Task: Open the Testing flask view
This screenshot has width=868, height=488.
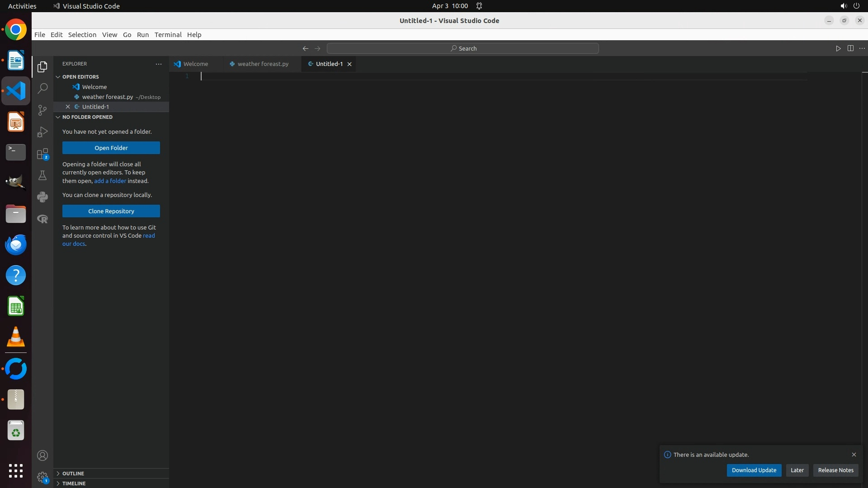Action: (42, 176)
